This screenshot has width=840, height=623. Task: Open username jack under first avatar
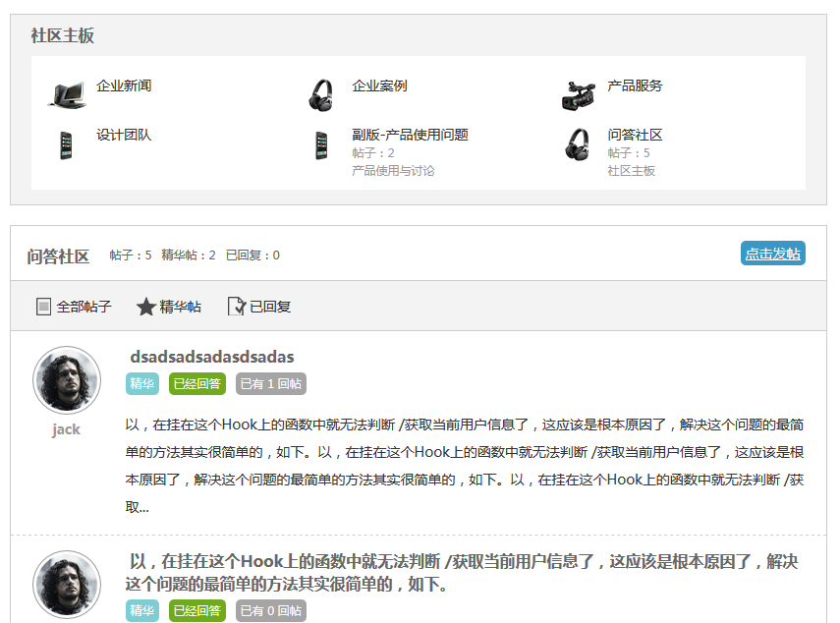tap(66, 429)
